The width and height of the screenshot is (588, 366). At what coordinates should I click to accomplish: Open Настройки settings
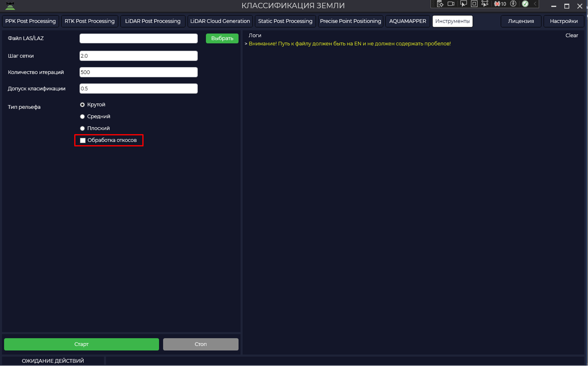click(564, 21)
